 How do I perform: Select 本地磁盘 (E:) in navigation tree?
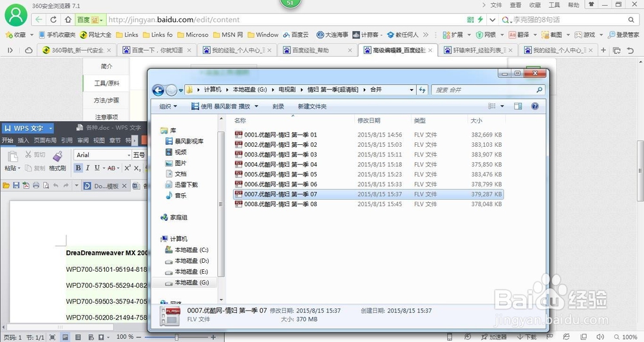click(x=187, y=271)
